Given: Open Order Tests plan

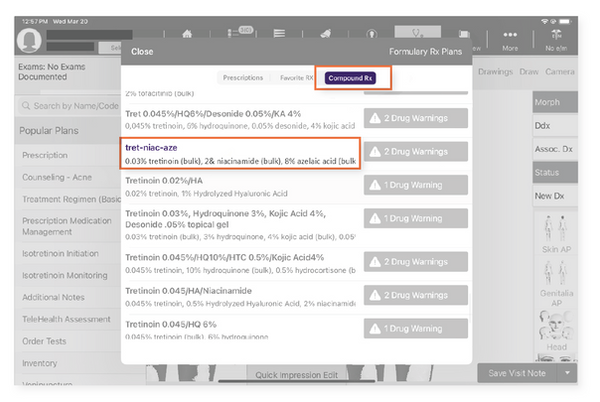Looking at the screenshot, I should [x=68, y=341].
